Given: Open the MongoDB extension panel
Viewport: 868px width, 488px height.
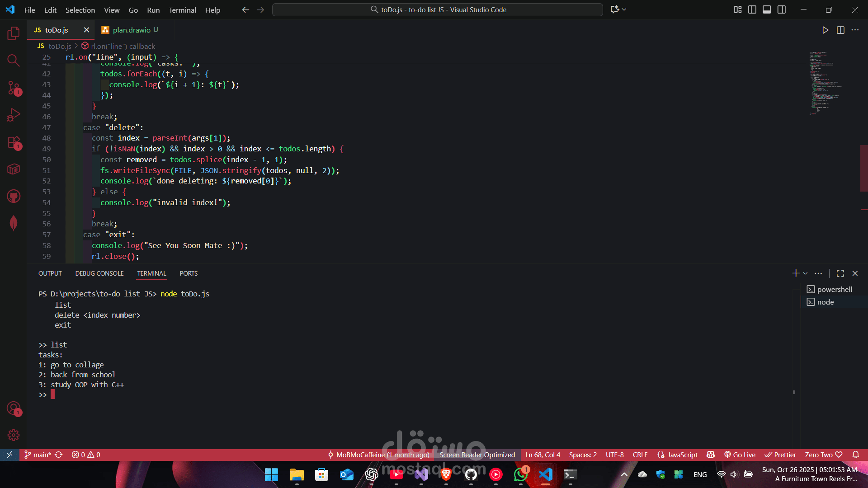Looking at the screenshot, I should (14, 223).
